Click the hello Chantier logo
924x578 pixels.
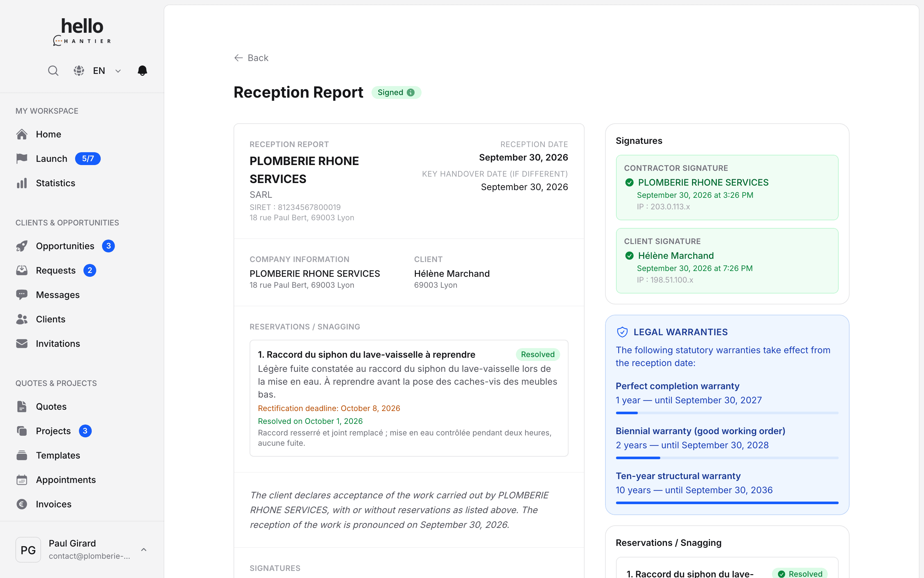tap(82, 32)
